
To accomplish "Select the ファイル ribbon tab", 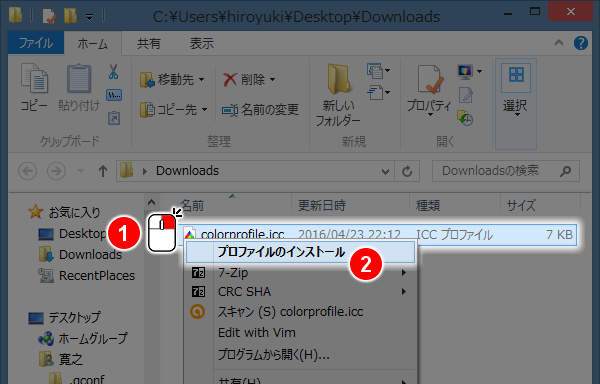I will [x=36, y=43].
